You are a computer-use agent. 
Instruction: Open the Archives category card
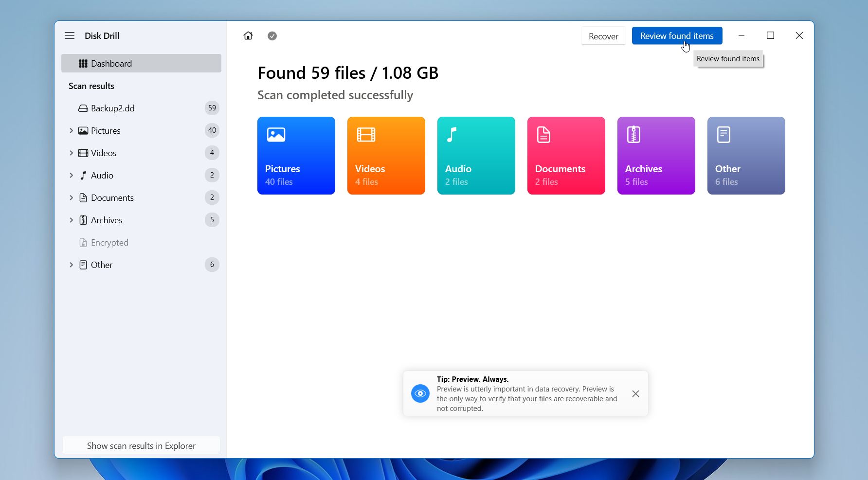point(656,156)
